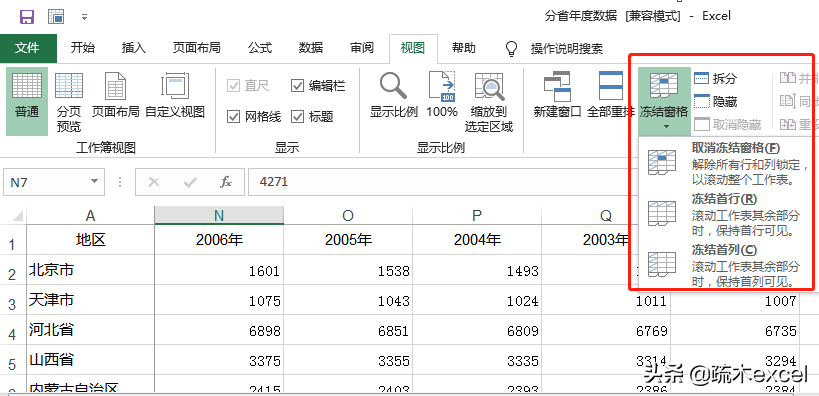This screenshot has height=396, width=819.
Task: Open the quick access toolbar customize arrow
Action: (84, 17)
